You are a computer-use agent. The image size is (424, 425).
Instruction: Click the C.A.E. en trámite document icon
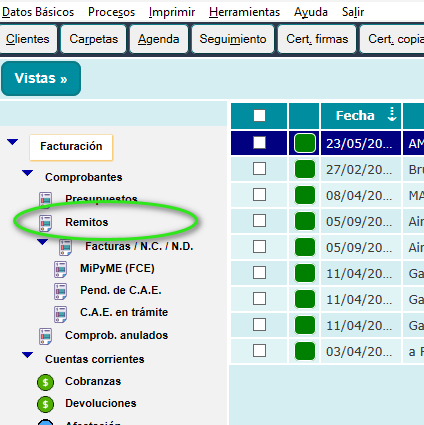(61, 314)
